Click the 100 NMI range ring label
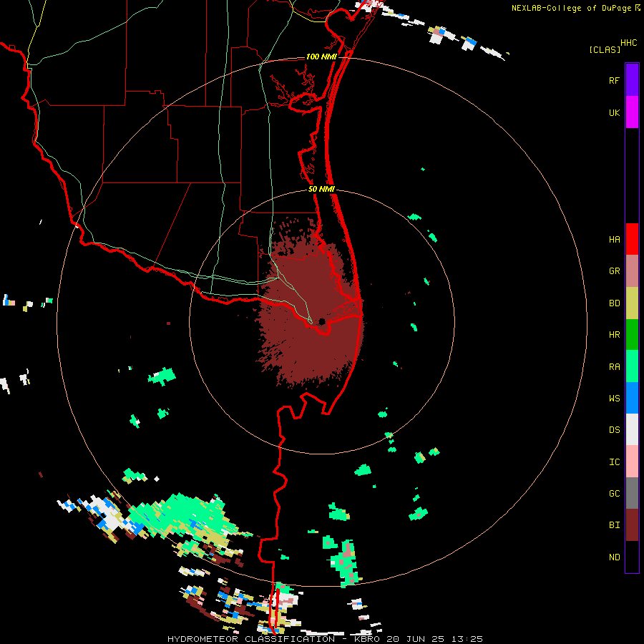644x644 pixels. [321, 57]
